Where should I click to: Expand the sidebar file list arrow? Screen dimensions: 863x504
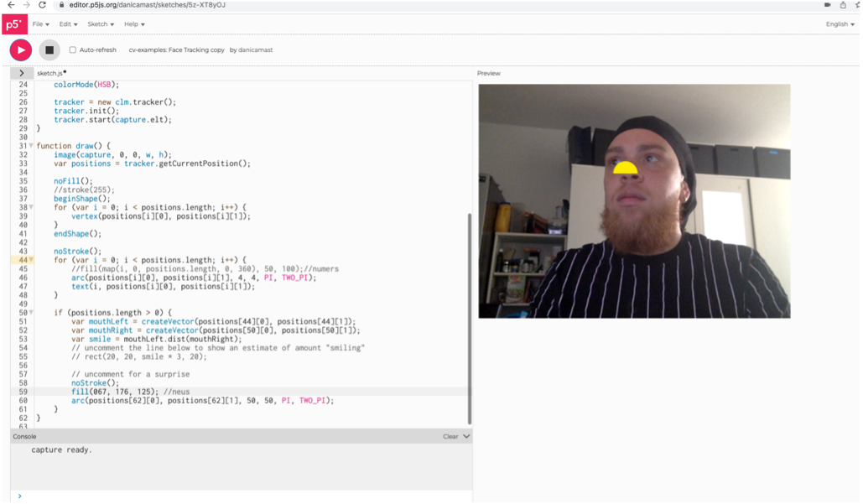[x=21, y=73]
